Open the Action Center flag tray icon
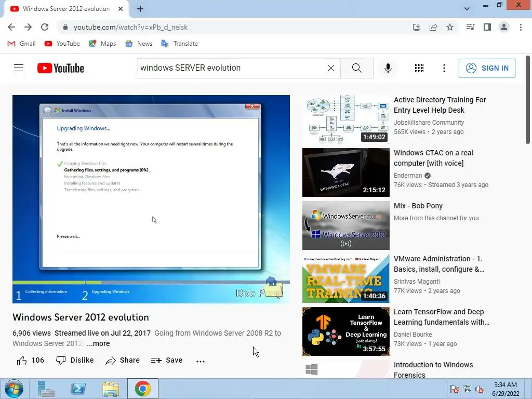532x399 pixels. [x=454, y=389]
